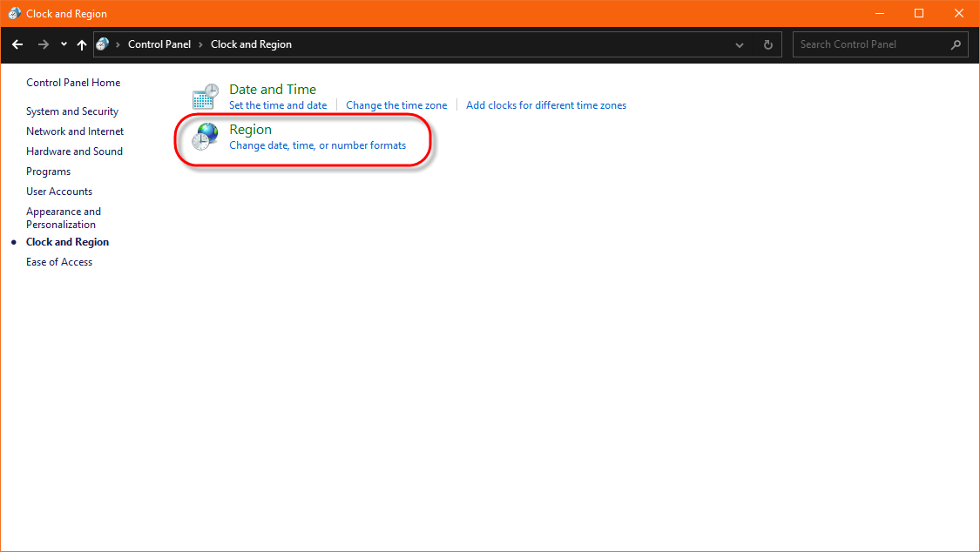This screenshot has width=980, height=552.
Task: Refresh the Control Panel view
Action: pyautogui.click(x=768, y=44)
